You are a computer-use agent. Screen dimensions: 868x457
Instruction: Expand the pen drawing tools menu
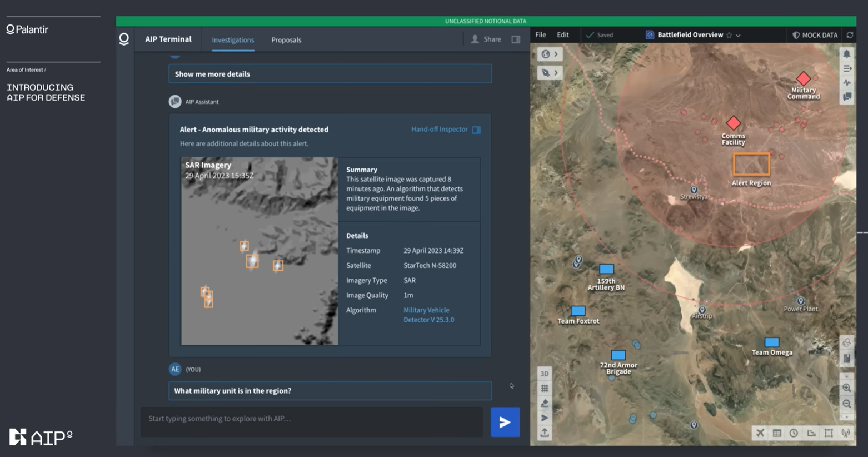[x=550, y=73]
